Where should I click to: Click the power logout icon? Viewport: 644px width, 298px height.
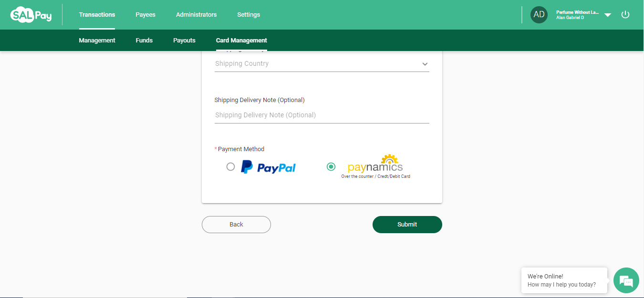coord(625,15)
